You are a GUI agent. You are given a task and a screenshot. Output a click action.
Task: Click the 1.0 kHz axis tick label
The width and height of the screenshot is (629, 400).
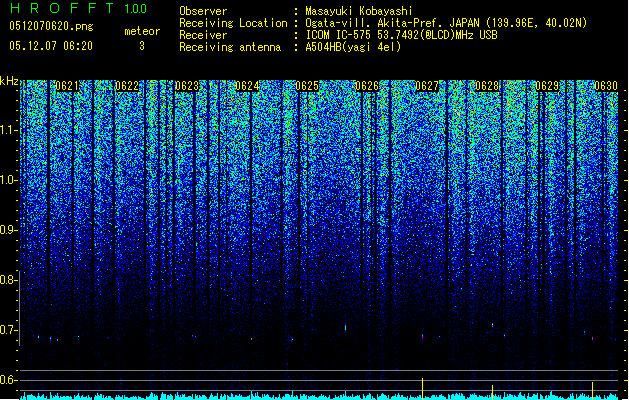pyautogui.click(x=8, y=180)
